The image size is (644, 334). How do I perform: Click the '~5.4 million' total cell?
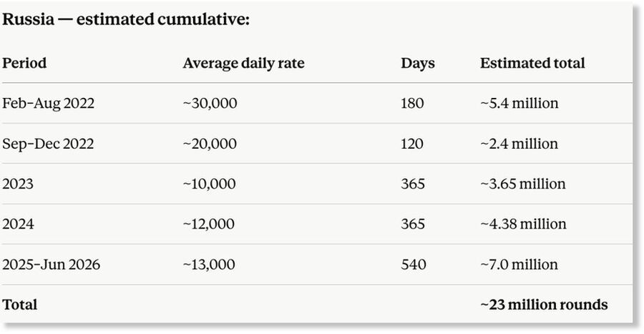(x=519, y=103)
